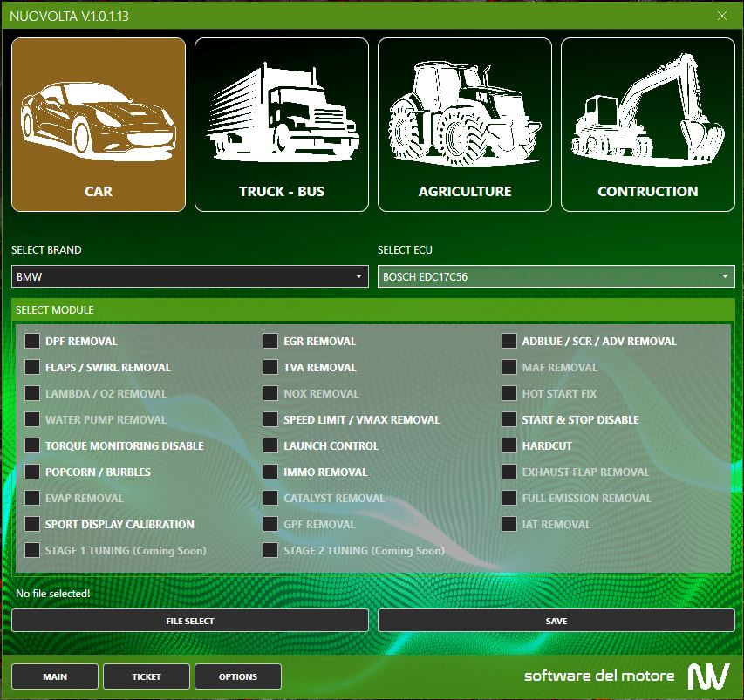The width and height of the screenshot is (744, 700).
Task: Pick the AGRICULTURE tractor tile
Action: [465, 125]
